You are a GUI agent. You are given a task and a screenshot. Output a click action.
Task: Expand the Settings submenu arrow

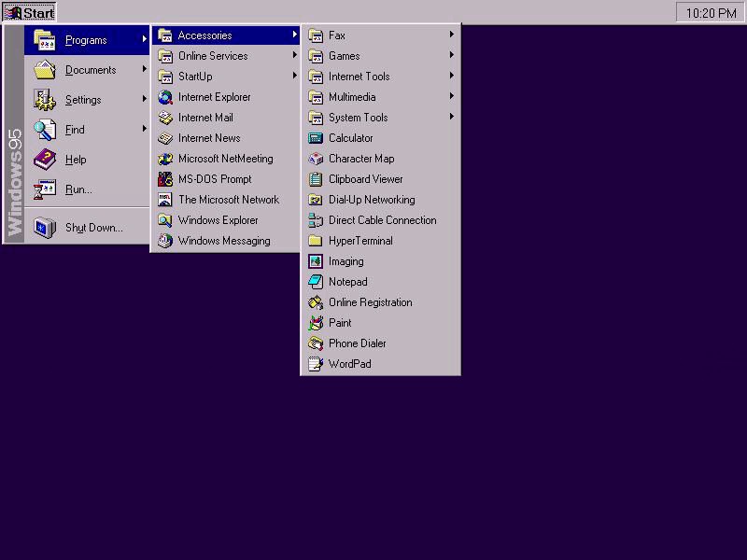coord(145,100)
